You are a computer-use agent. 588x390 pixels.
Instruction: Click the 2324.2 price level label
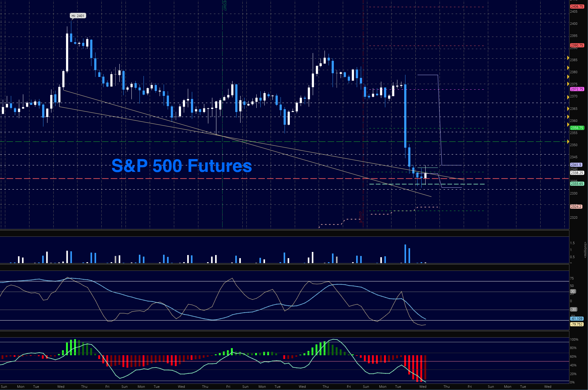pyautogui.click(x=576, y=207)
